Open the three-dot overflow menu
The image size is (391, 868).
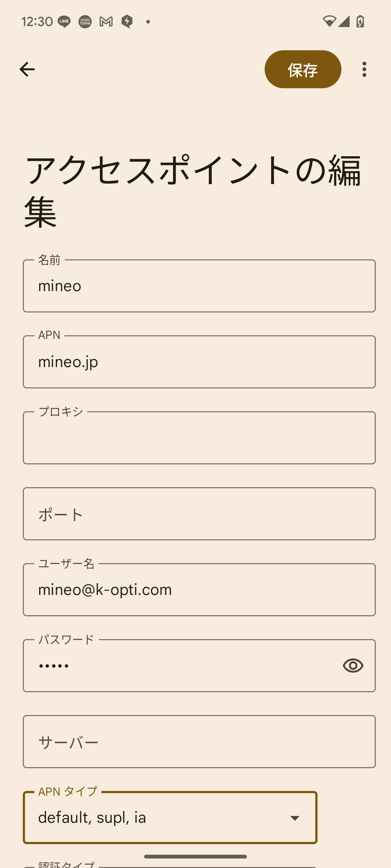364,69
